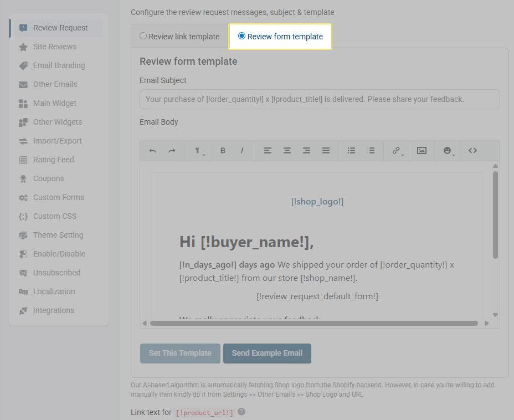
Task: Apply italic formatting
Action: pyautogui.click(x=242, y=150)
